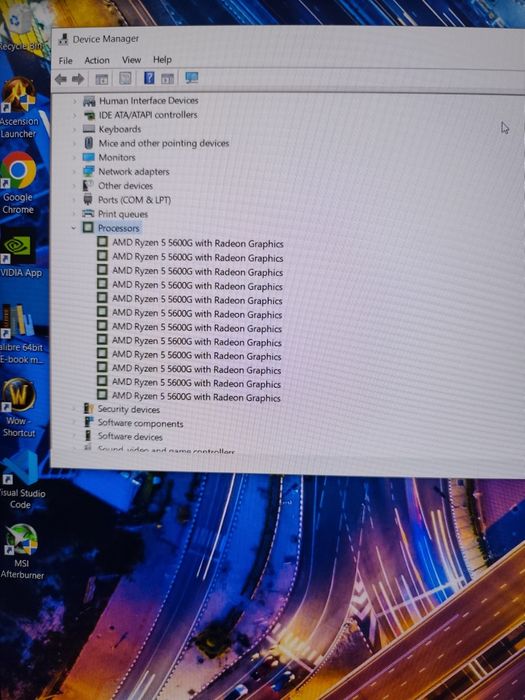Select the calibre 64bit E-book desktop shortcut
The image size is (525, 700).
pos(21,334)
